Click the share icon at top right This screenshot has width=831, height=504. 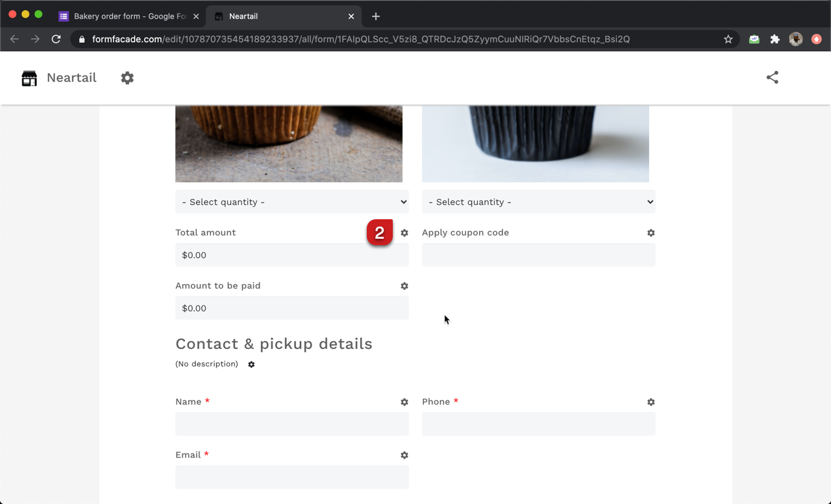(x=772, y=77)
